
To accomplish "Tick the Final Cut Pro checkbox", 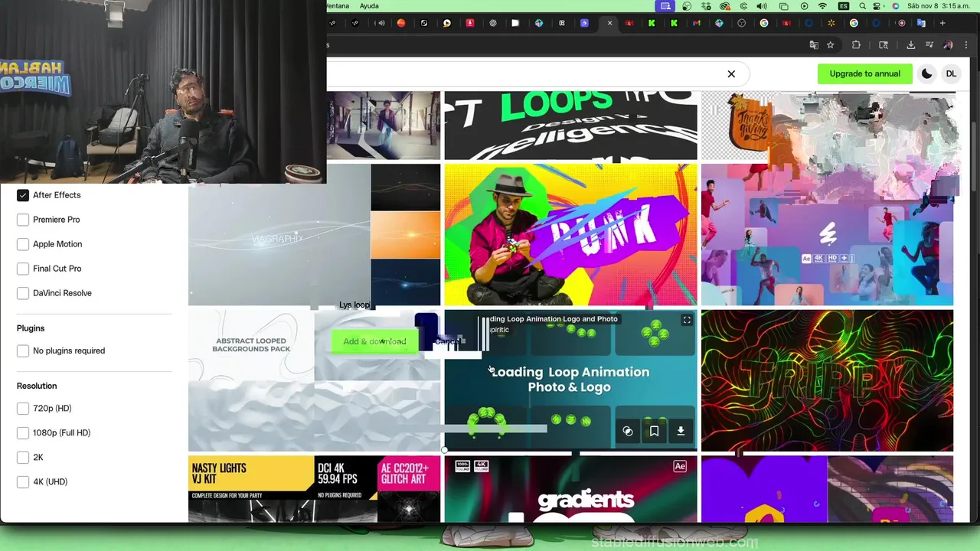I will (x=23, y=269).
